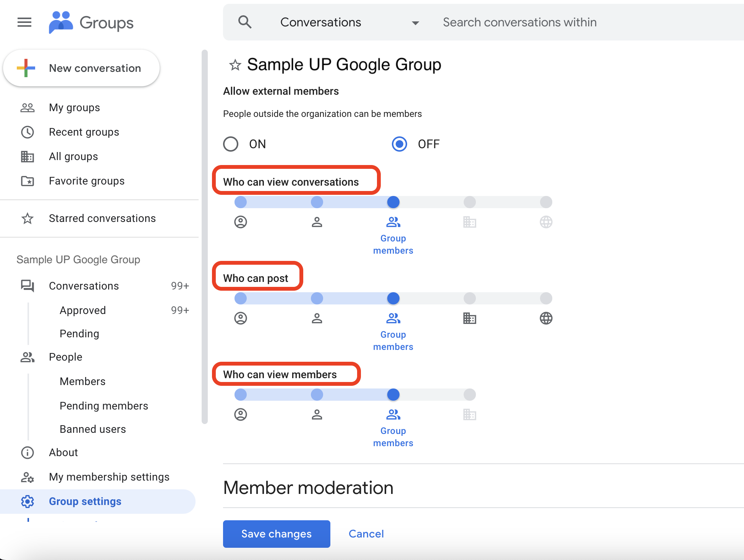Select Group members icon under view conversations
Viewport: 744px width, 560px height.
393,222
